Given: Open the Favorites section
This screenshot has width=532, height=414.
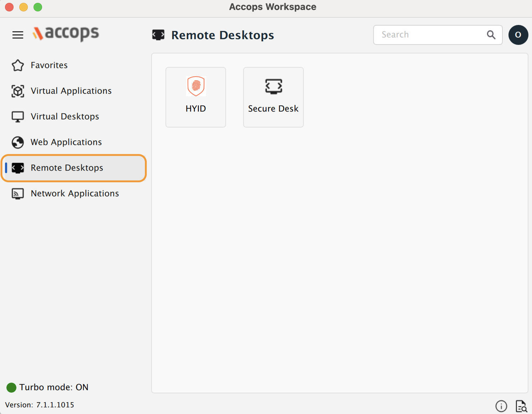Looking at the screenshot, I should coord(49,65).
